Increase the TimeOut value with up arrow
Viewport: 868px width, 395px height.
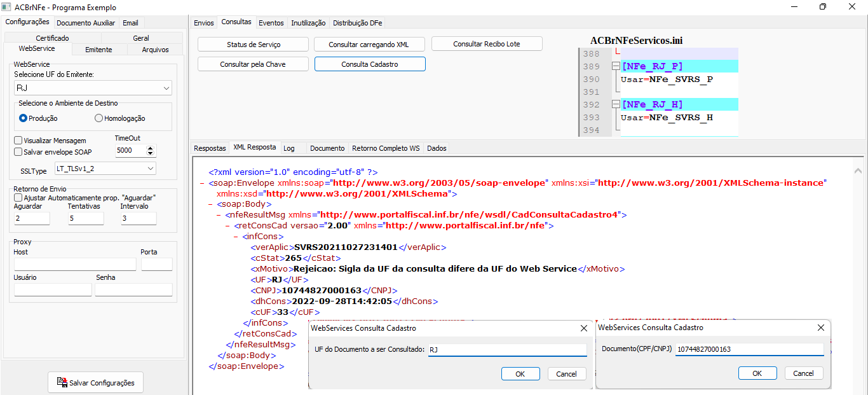151,148
